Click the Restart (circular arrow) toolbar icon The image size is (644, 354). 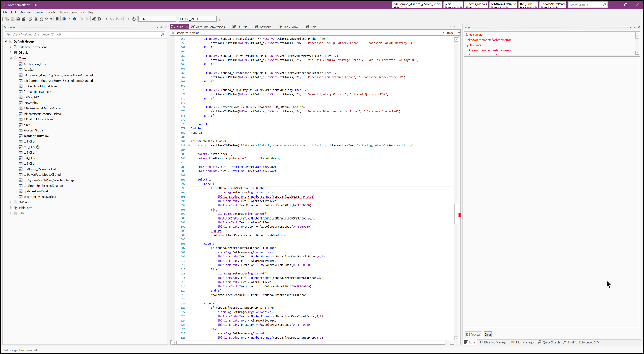pos(134,19)
